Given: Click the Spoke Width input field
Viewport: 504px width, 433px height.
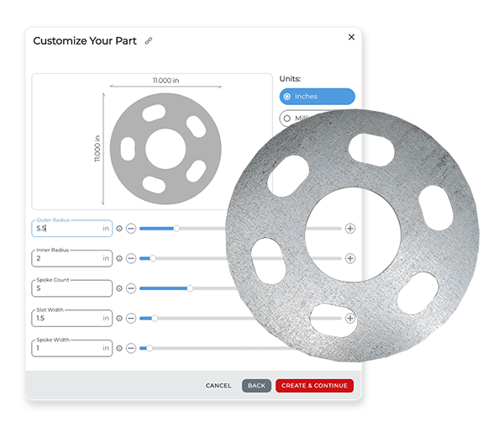Looking at the screenshot, I should (72, 348).
